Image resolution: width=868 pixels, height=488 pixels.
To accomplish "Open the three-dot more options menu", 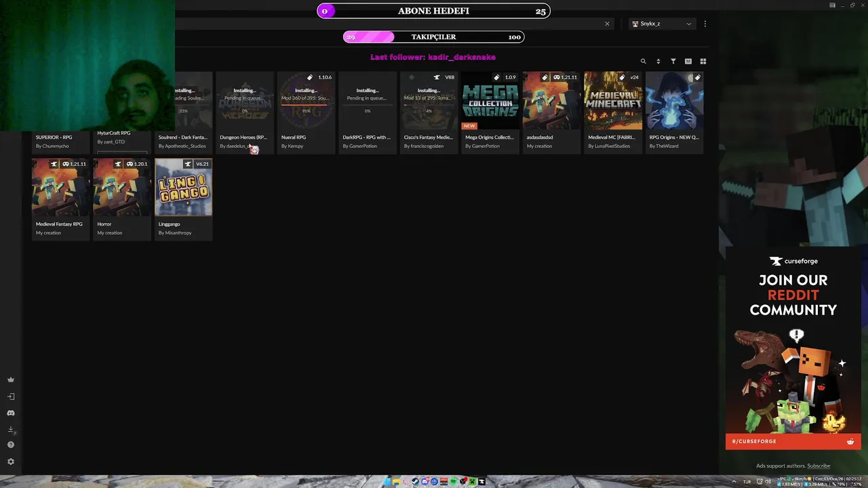I will [x=705, y=24].
